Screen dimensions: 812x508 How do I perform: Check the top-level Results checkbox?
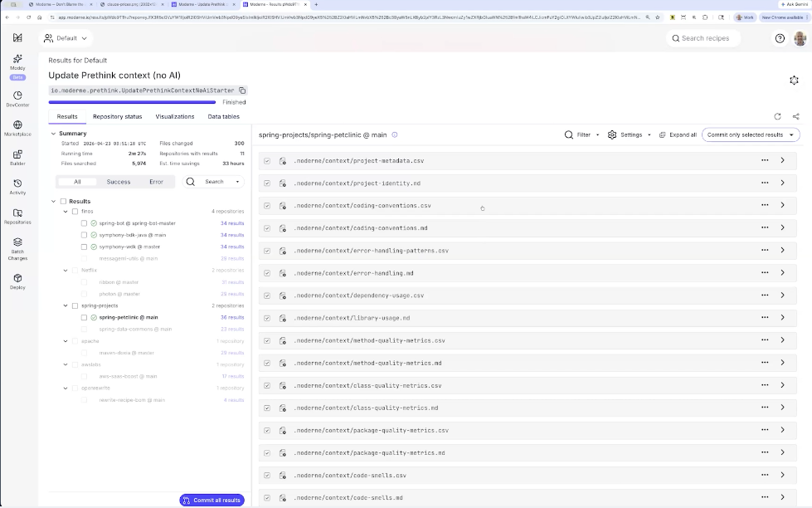point(63,201)
